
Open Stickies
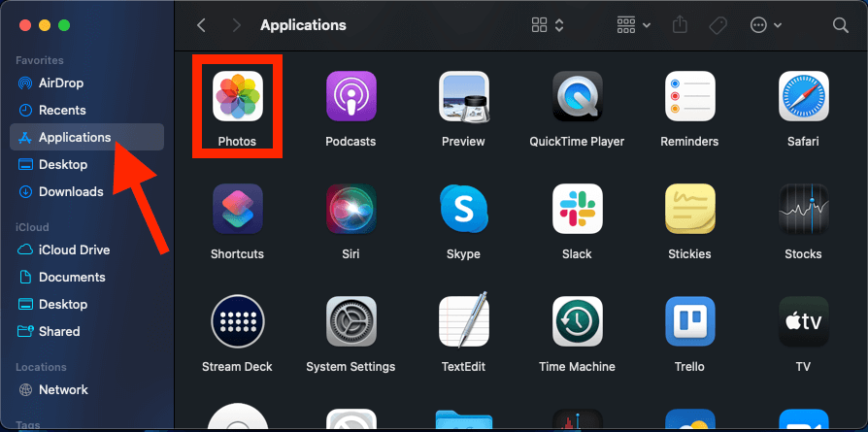689,209
